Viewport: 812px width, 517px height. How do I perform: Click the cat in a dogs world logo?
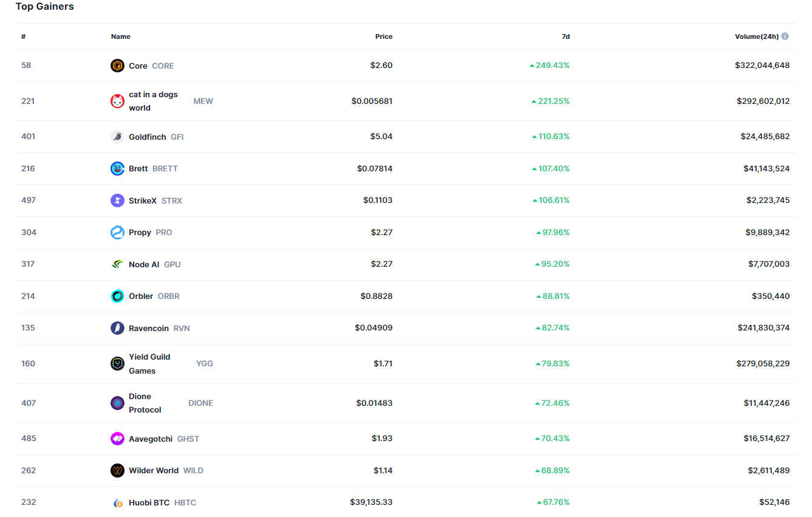117,101
